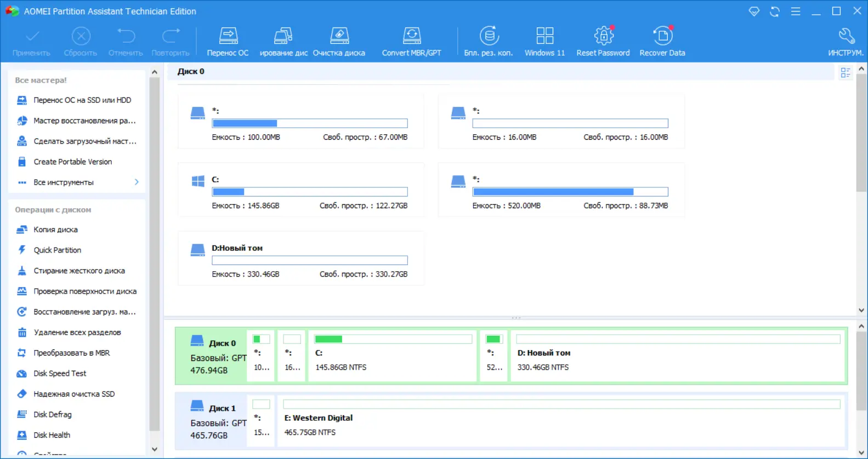Viewport: 868px width, 459px height.
Task: Click the Применить apply button
Action: [x=31, y=42]
